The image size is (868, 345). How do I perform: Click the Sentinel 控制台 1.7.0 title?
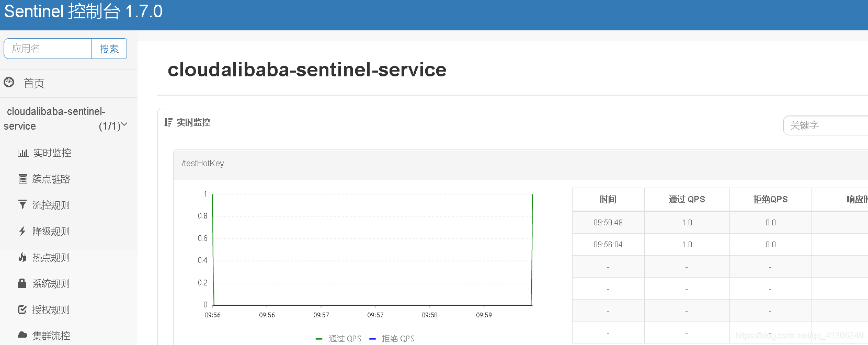[84, 11]
